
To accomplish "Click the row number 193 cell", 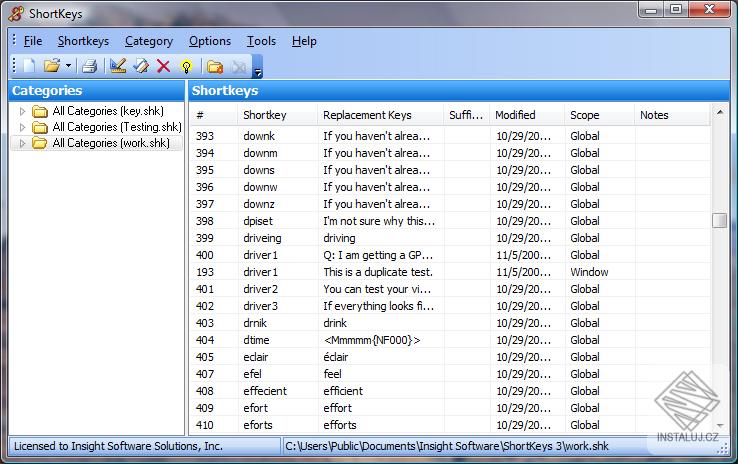I will click(205, 272).
